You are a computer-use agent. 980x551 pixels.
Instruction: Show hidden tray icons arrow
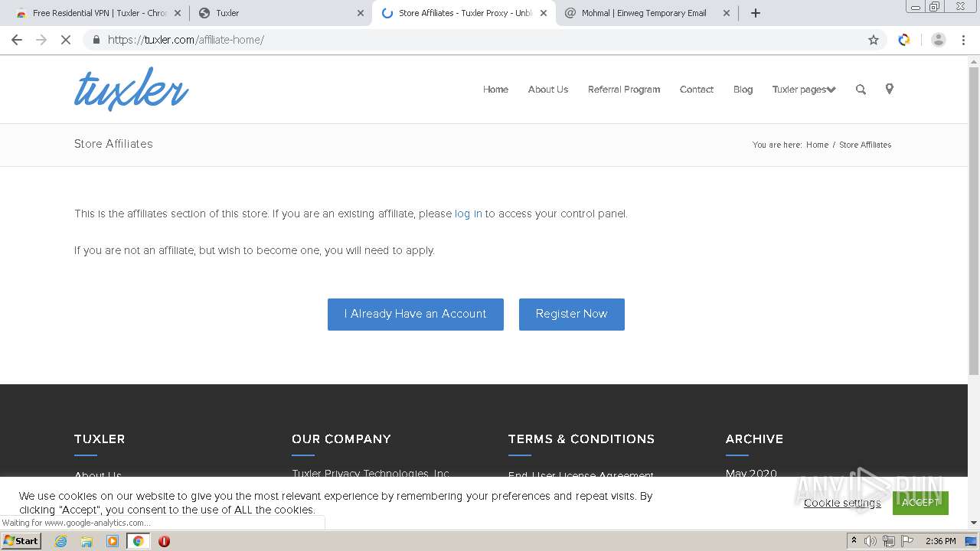click(854, 540)
